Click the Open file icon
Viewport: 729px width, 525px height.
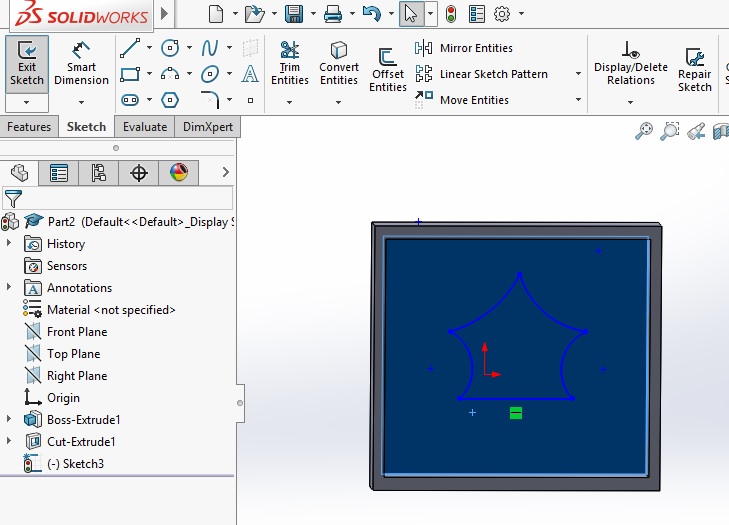[255, 14]
